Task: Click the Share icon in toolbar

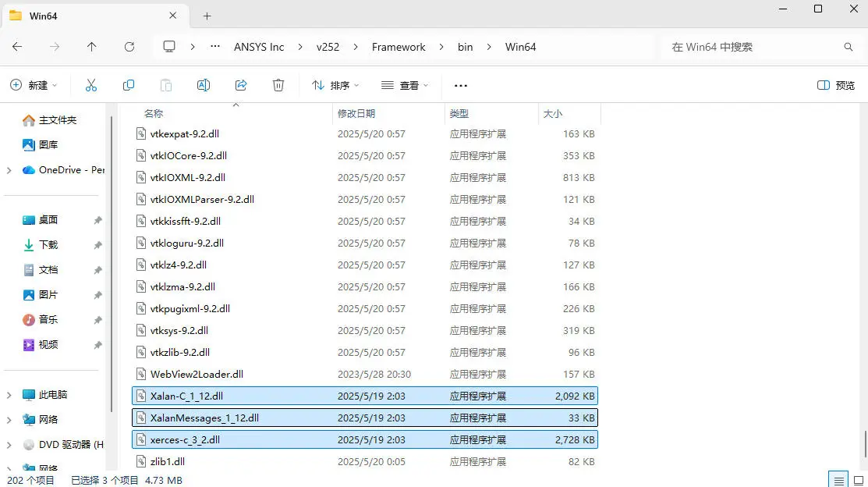Action: (241, 85)
